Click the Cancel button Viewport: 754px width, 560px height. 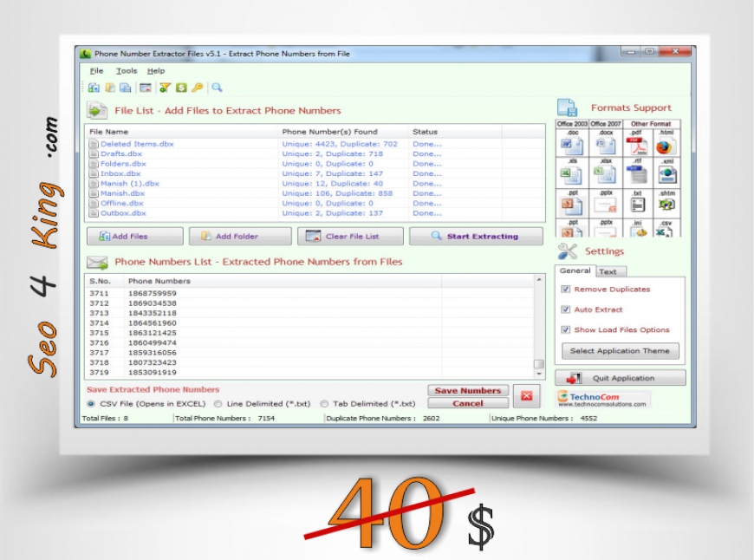[468, 403]
